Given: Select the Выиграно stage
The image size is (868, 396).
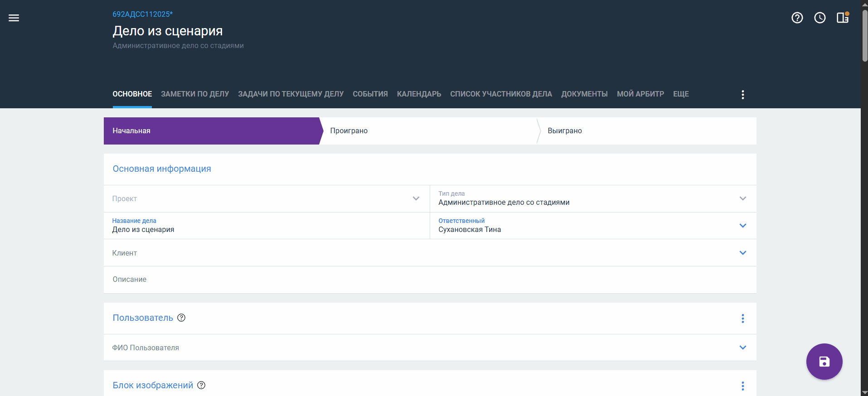Looking at the screenshot, I should tap(564, 131).
